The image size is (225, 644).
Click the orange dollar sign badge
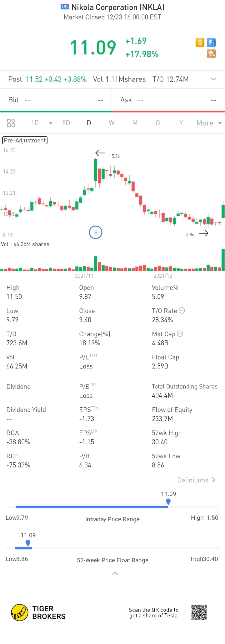click(x=200, y=43)
